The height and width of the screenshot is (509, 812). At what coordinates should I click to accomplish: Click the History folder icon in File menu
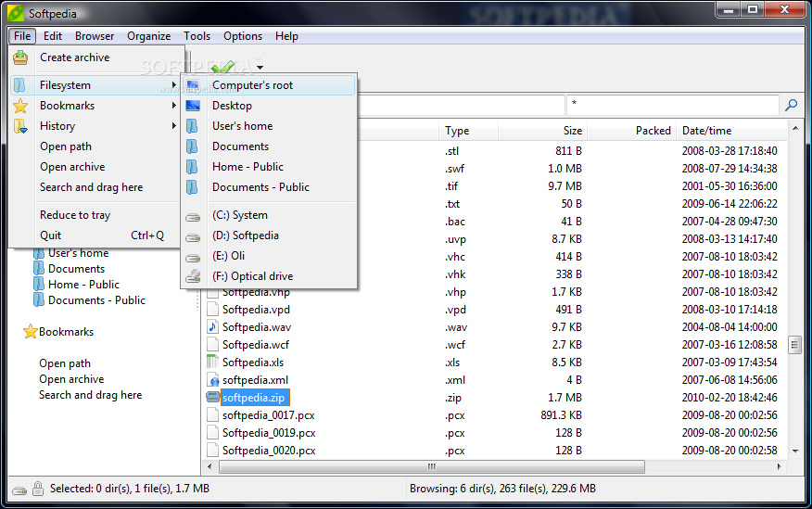pyautogui.click(x=20, y=126)
